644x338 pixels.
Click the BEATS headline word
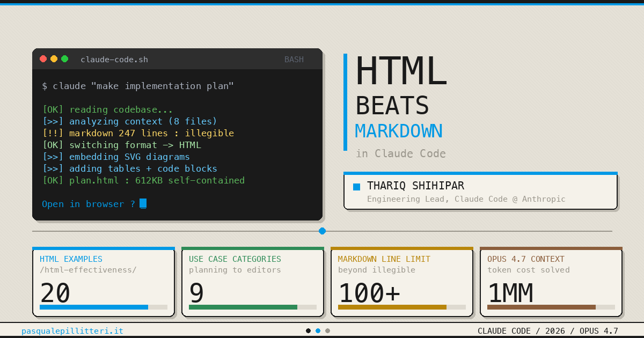click(x=392, y=106)
